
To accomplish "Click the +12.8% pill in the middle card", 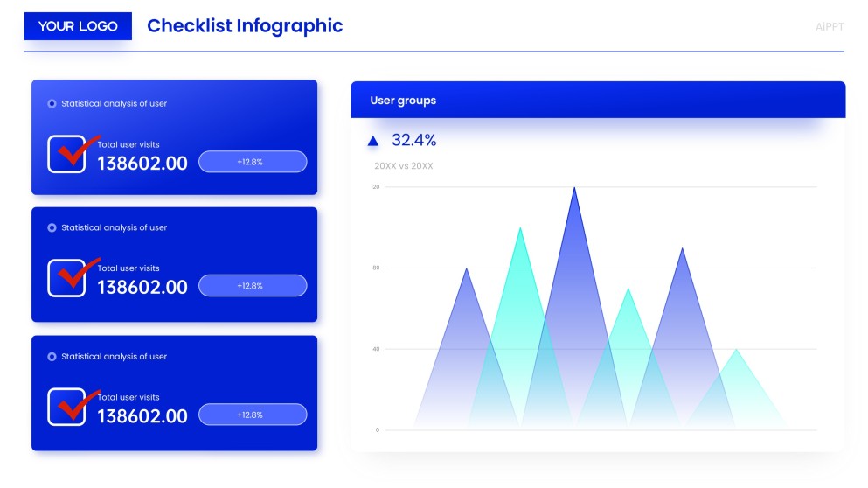I will coord(253,286).
